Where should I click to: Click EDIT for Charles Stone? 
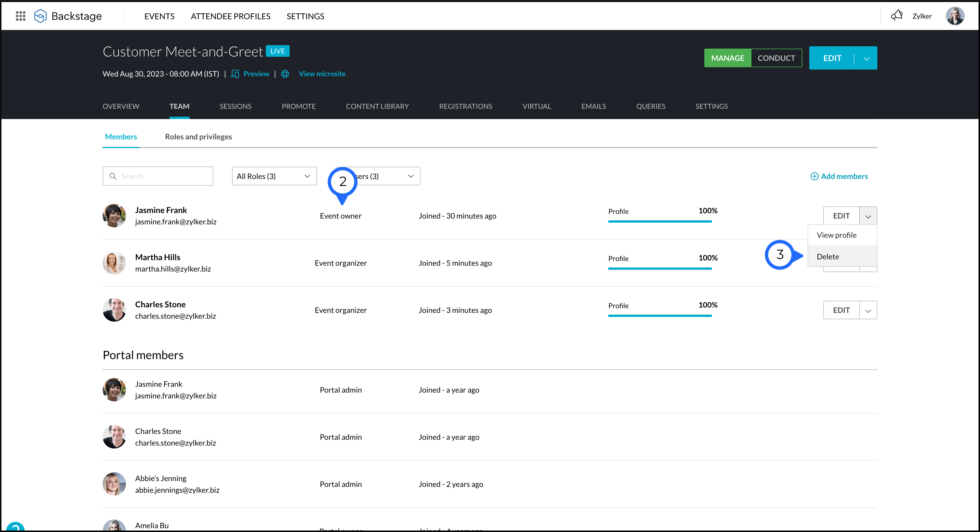click(x=842, y=310)
